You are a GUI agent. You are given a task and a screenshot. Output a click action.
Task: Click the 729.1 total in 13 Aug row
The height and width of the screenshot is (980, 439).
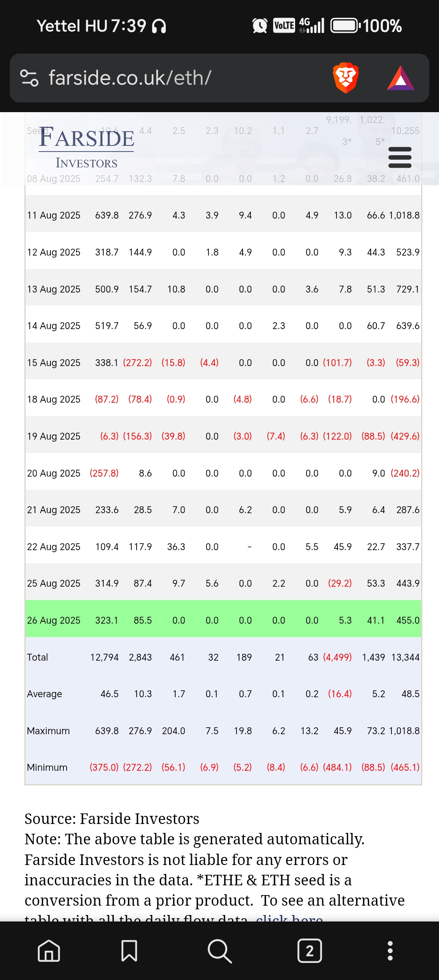click(408, 289)
